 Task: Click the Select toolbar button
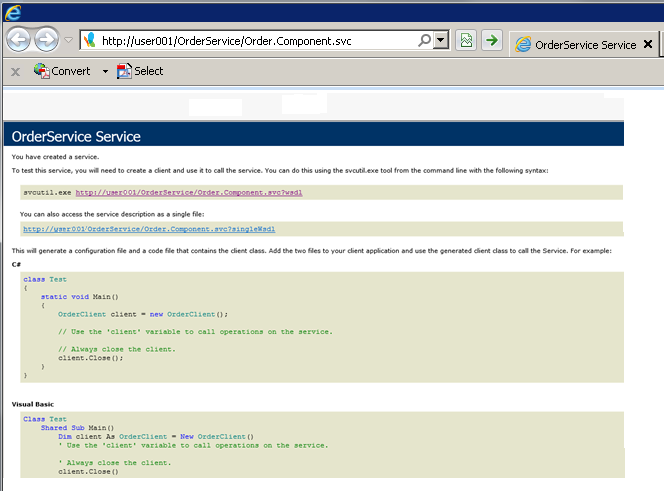tap(140, 71)
